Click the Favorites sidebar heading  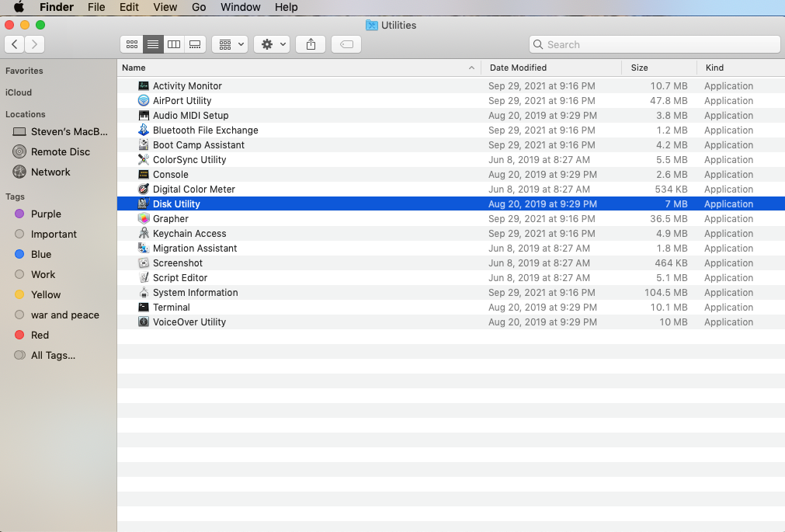(x=24, y=71)
